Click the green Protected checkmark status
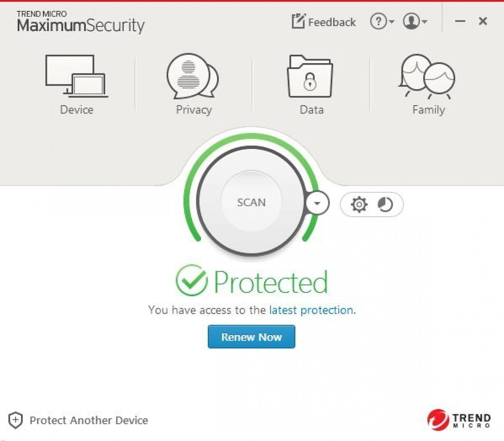 pos(191,281)
